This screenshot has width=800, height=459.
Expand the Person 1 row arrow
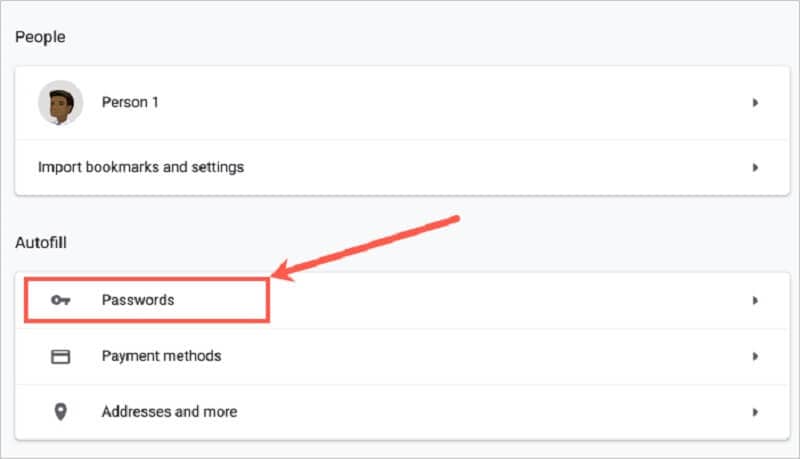click(756, 103)
